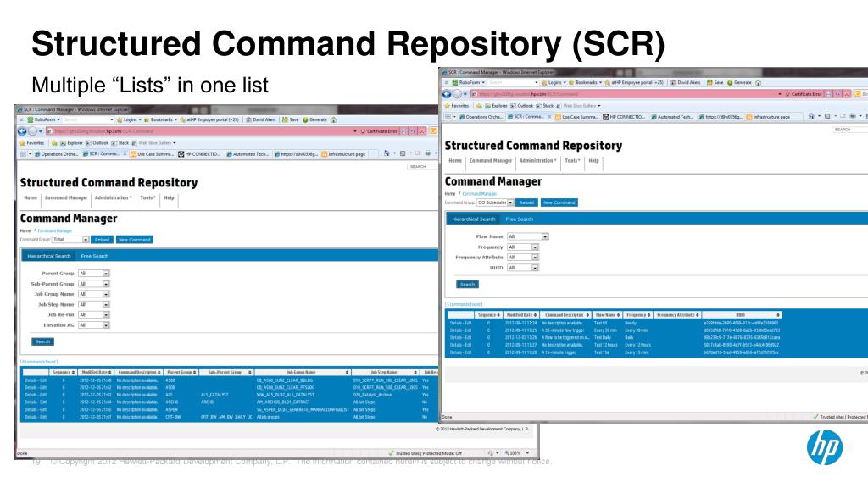Select Free Search tab in left window
Image resolution: width=868 pixels, height=488 pixels.
tap(95, 256)
